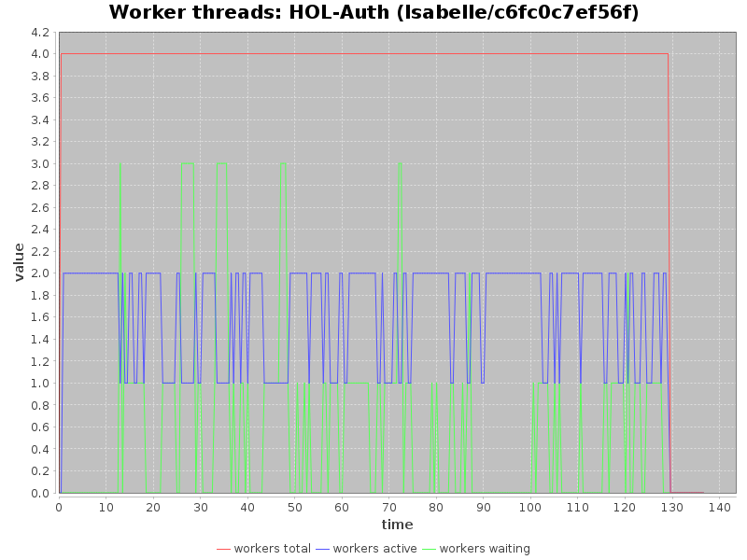747x560 pixels.
Task: Click the 1.0 label on the value axis
Action: click(x=40, y=384)
